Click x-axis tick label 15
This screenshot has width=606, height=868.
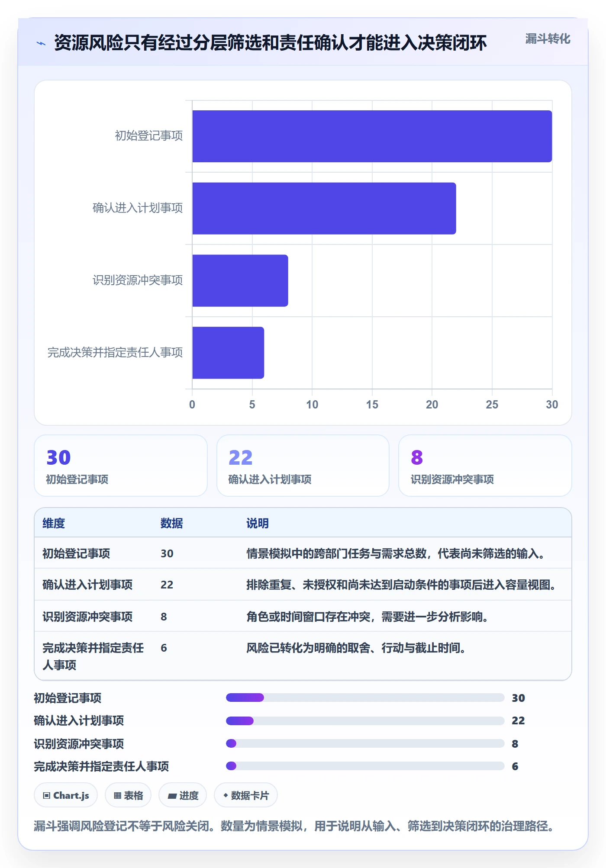pos(372,405)
